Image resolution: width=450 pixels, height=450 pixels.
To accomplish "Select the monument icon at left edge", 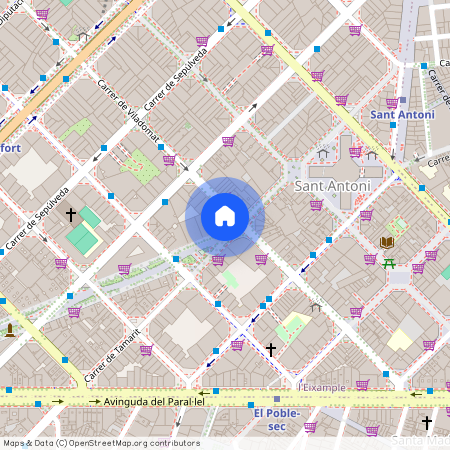I will pos(10,330).
